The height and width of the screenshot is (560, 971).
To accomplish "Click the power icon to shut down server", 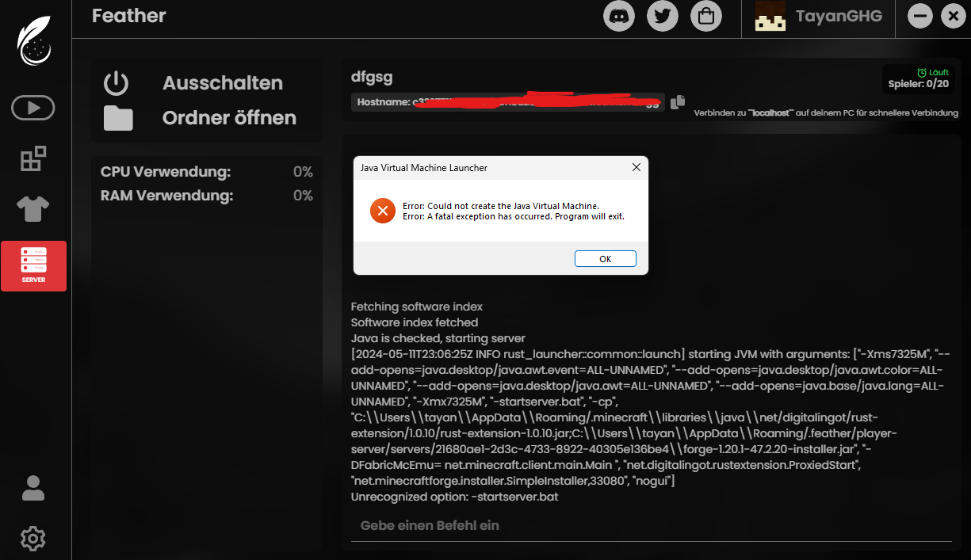I will [x=117, y=82].
